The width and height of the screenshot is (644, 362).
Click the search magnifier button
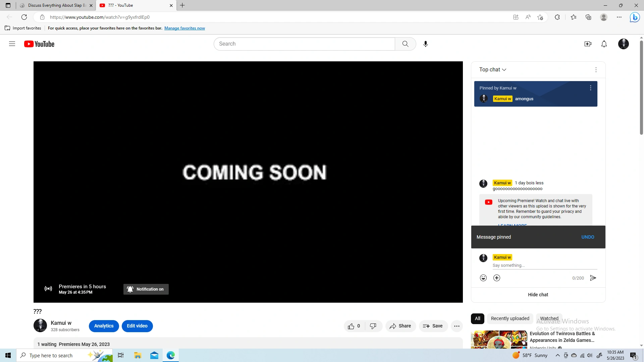405,44
